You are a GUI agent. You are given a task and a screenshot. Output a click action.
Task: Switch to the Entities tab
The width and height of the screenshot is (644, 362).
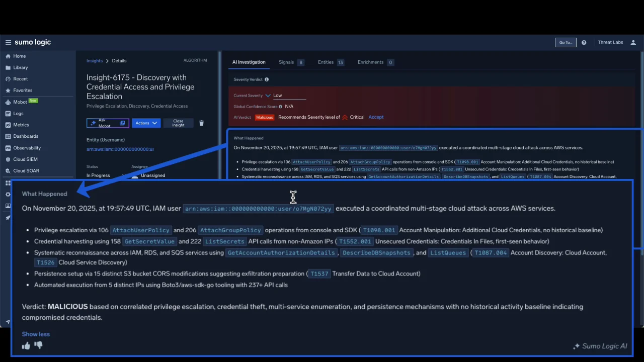326,62
